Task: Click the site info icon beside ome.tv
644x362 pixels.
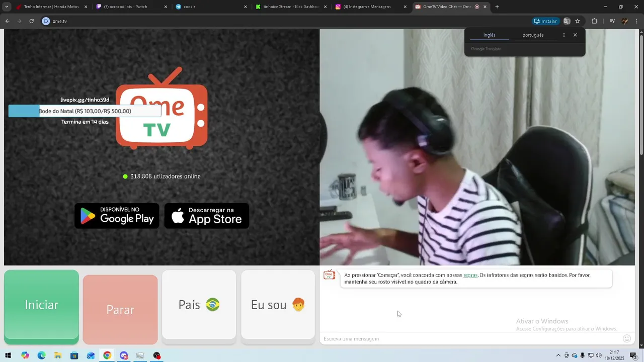Action: (x=46, y=21)
